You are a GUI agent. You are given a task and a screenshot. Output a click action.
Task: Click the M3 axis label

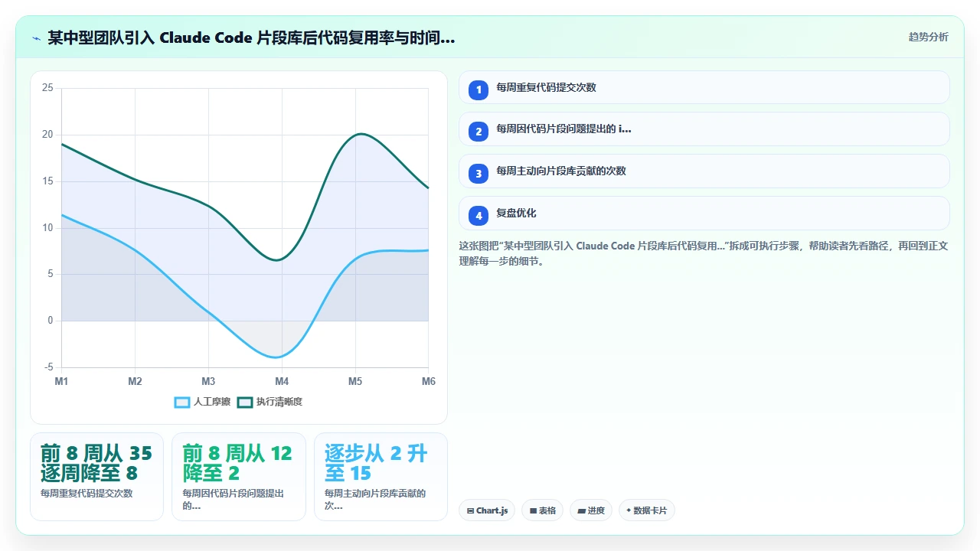pyautogui.click(x=208, y=381)
